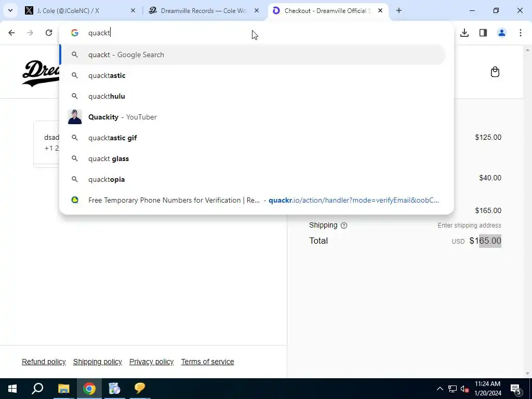Open Windows taskbar search

coord(37,389)
